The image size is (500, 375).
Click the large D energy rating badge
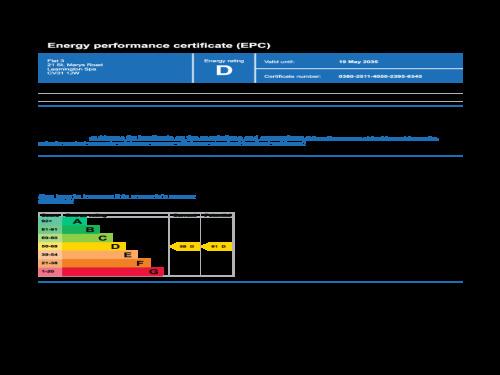[224, 70]
